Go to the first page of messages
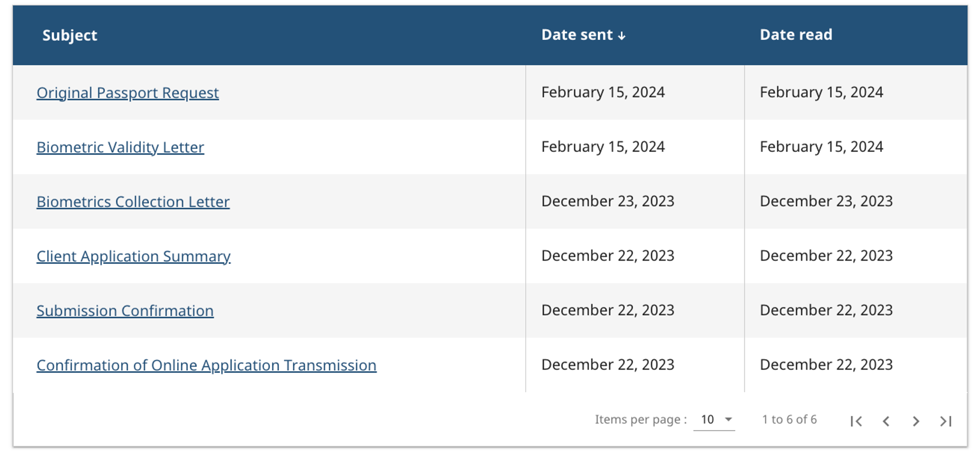 coord(856,421)
